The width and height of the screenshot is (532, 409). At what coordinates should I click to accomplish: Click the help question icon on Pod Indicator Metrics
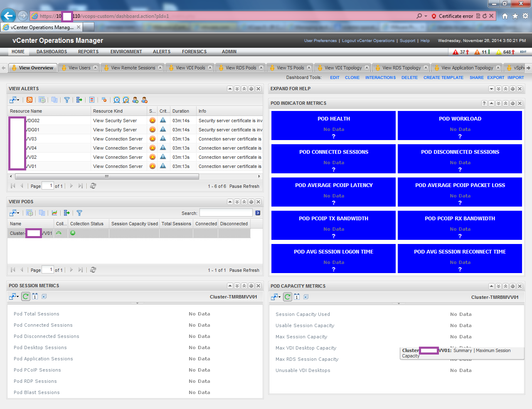coord(484,103)
